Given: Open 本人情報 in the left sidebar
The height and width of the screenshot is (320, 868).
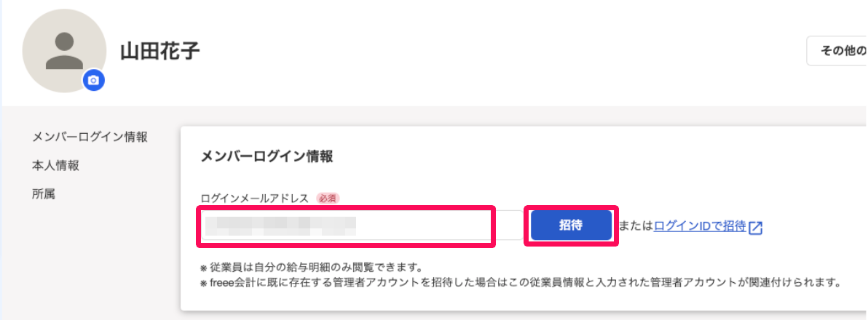Looking at the screenshot, I should (x=55, y=165).
